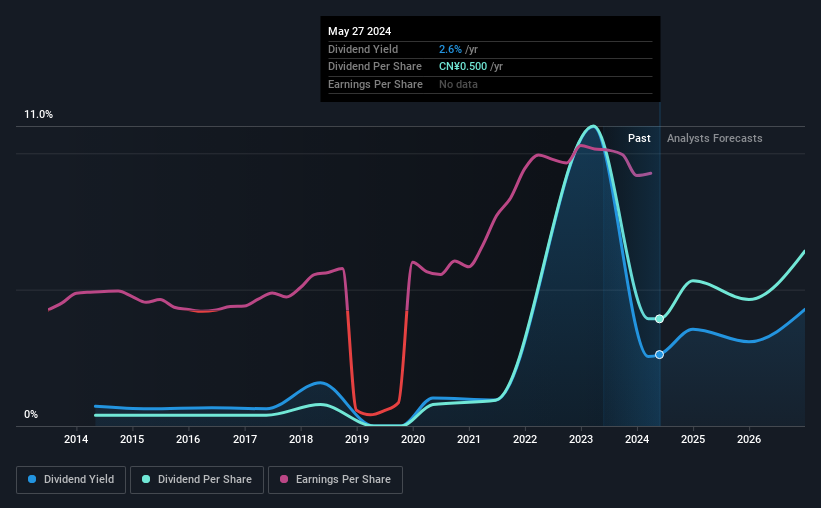Click the 2.6% Dividend Yield tooltip value
Image resolution: width=821 pixels, height=508 pixels.
click(450, 49)
